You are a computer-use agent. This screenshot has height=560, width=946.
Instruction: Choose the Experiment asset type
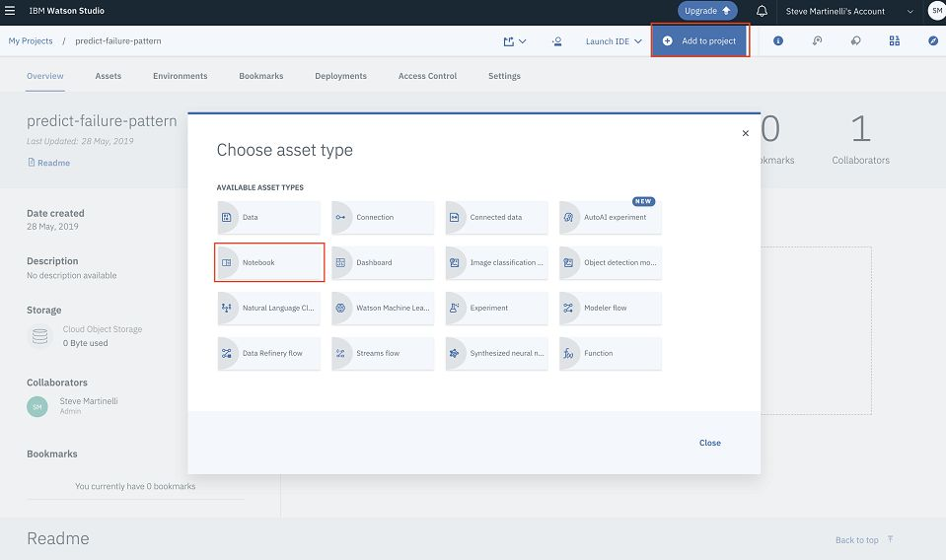[x=496, y=308]
